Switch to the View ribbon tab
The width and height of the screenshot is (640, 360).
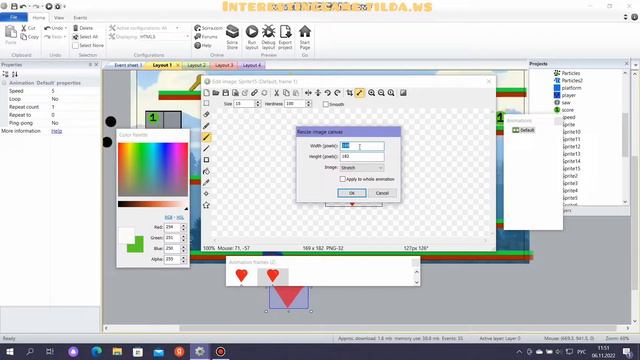[x=59, y=18]
